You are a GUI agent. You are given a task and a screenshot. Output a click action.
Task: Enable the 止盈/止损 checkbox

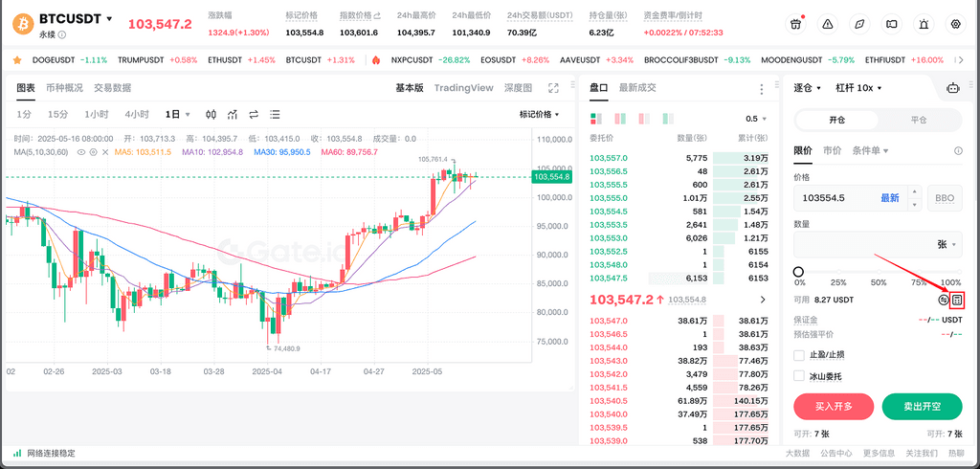pos(800,355)
